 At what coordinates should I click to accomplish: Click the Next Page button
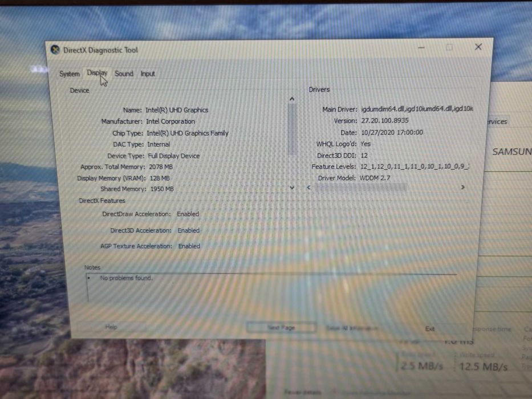click(x=281, y=327)
